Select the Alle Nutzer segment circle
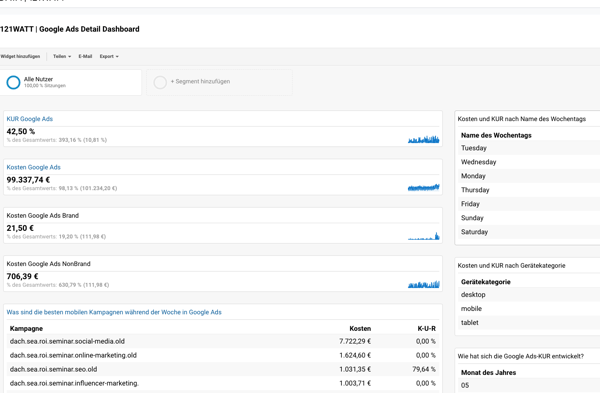This screenshot has height=393, width=600. point(13,82)
